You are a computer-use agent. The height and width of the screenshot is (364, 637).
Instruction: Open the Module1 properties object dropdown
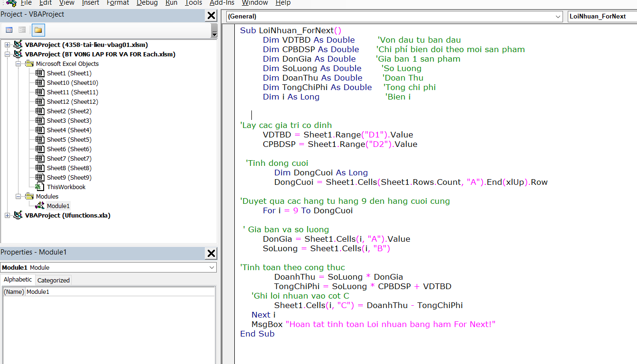tap(212, 268)
